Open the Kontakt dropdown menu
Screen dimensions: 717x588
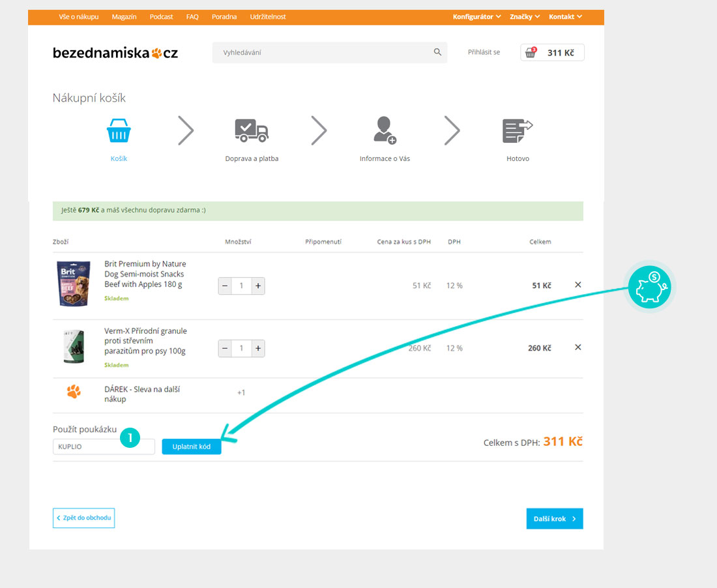565,17
